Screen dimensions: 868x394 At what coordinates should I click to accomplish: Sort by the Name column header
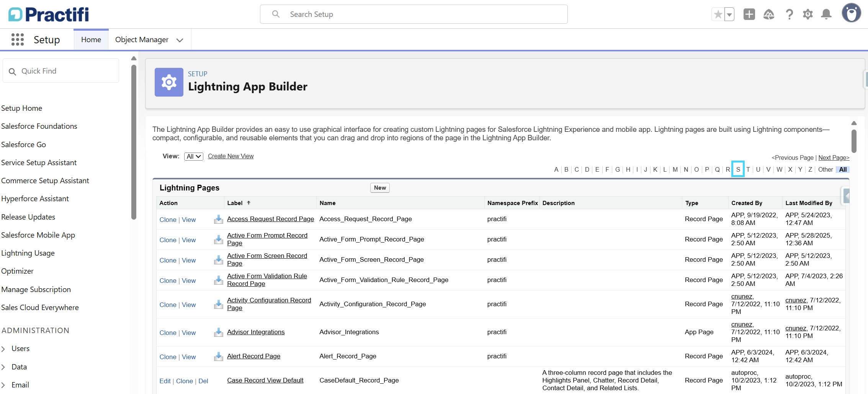pyautogui.click(x=327, y=203)
